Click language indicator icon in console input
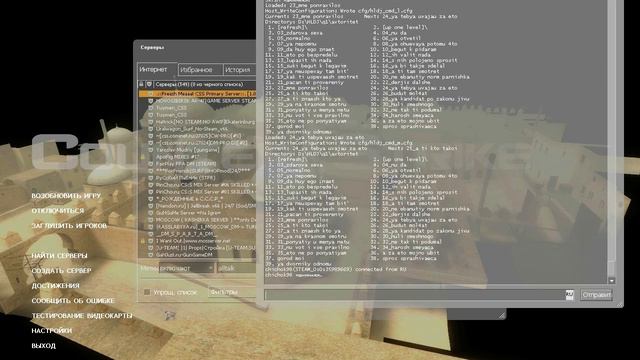 coord(569,295)
